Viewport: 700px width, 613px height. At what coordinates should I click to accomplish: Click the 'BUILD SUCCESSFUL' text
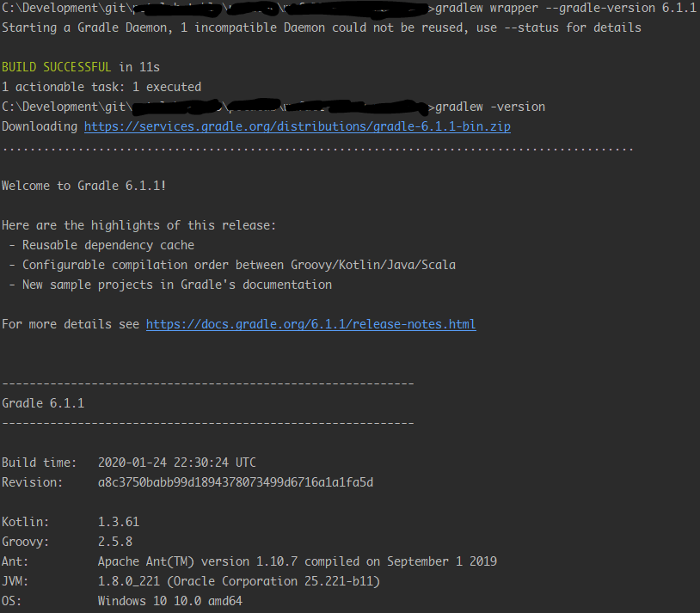pyautogui.click(x=56, y=67)
